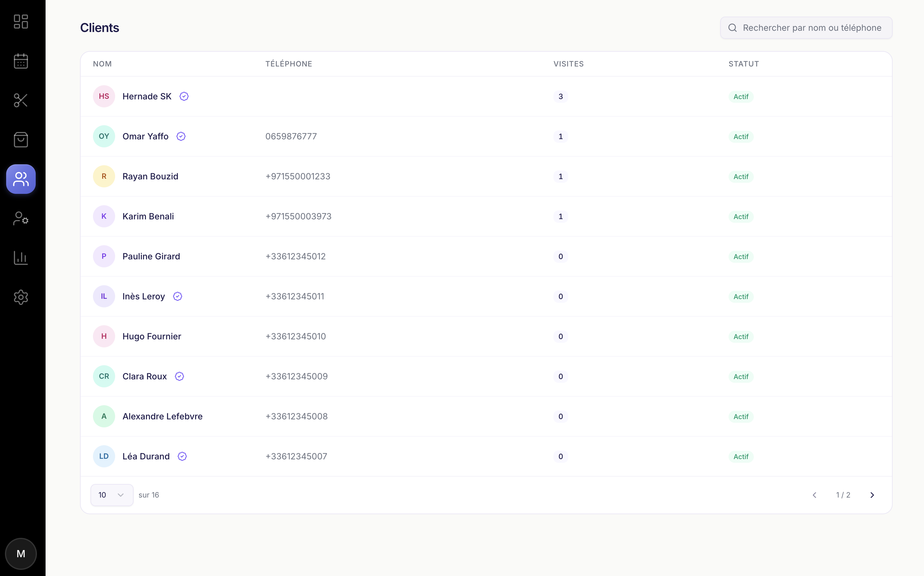Open the bar chart statistics section
Screen dimensions: 924x576
click(21, 258)
